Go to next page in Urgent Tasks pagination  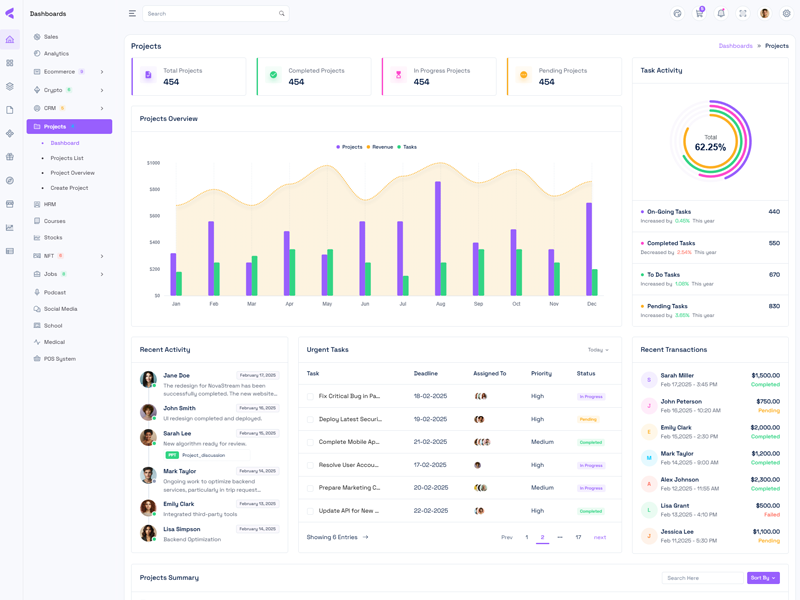tap(600, 538)
